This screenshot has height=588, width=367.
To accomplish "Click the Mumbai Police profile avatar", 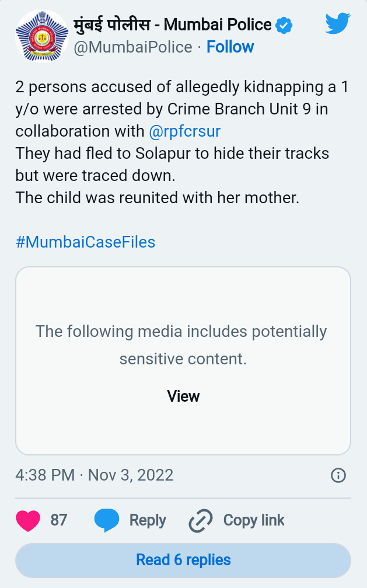I will (x=42, y=36).
